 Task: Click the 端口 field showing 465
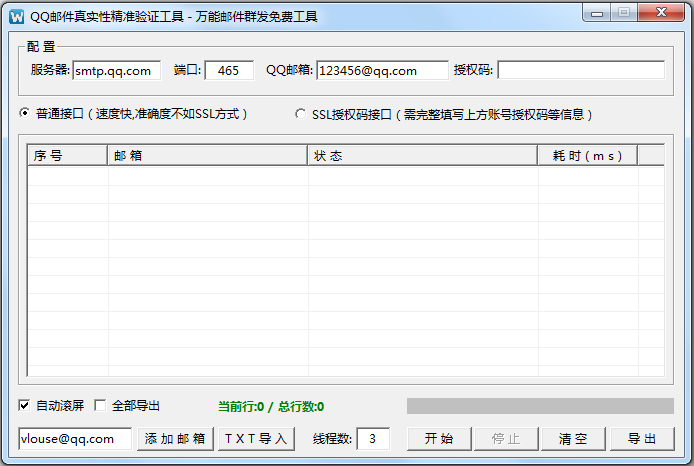[x=229, y=70]
